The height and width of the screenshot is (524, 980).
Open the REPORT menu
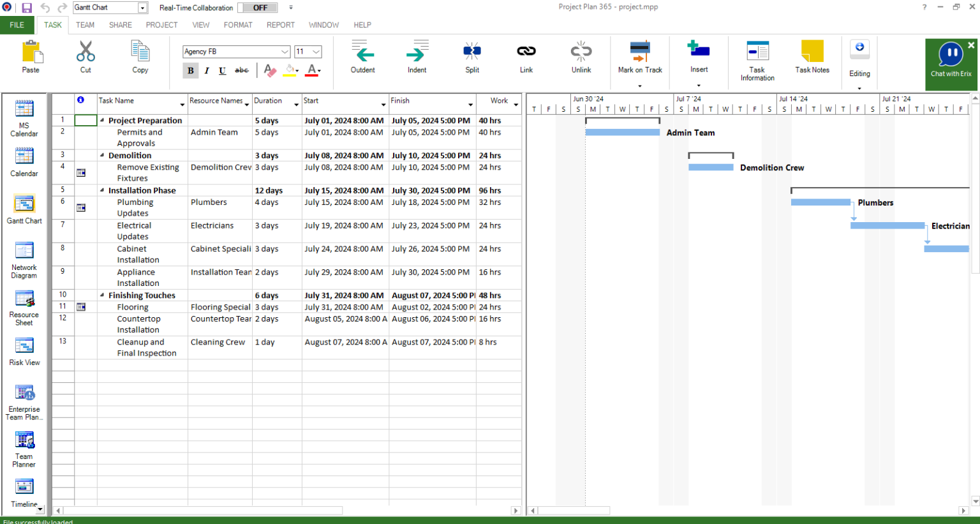(281, 25)
